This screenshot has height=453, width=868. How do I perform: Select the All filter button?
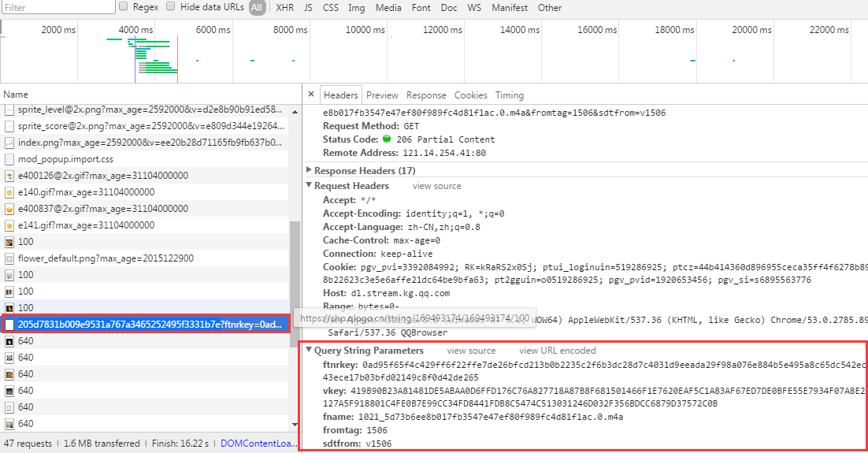pos(257,8)
